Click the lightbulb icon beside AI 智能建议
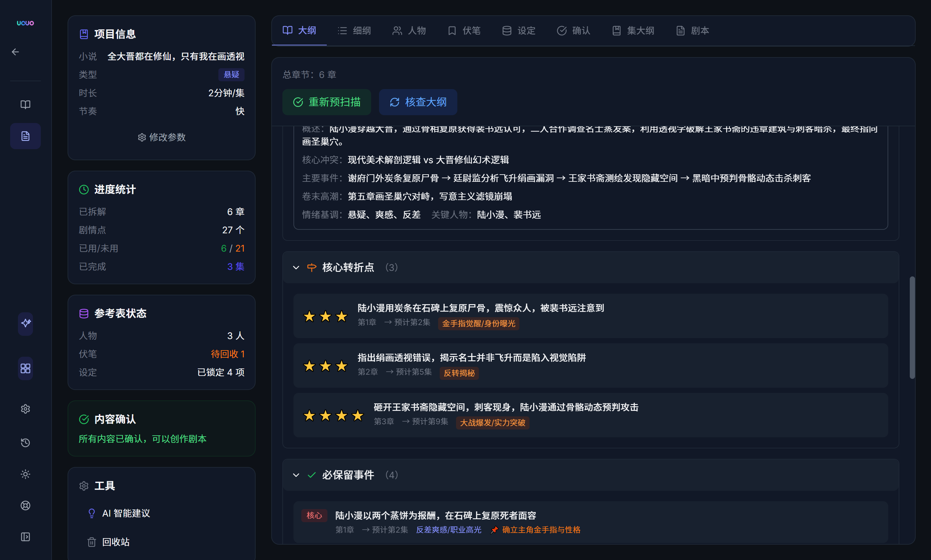The width and height of the screenshot is (931, 560). 92,513
